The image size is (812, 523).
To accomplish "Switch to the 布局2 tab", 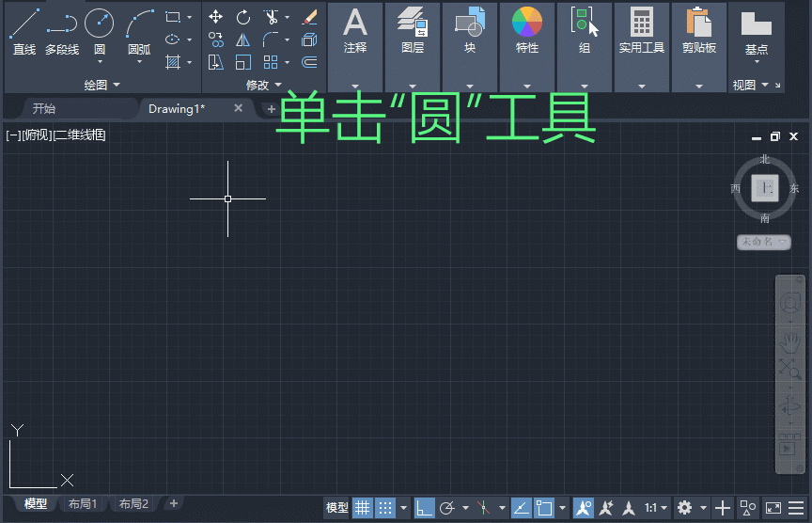I will [x=133, y=504].
